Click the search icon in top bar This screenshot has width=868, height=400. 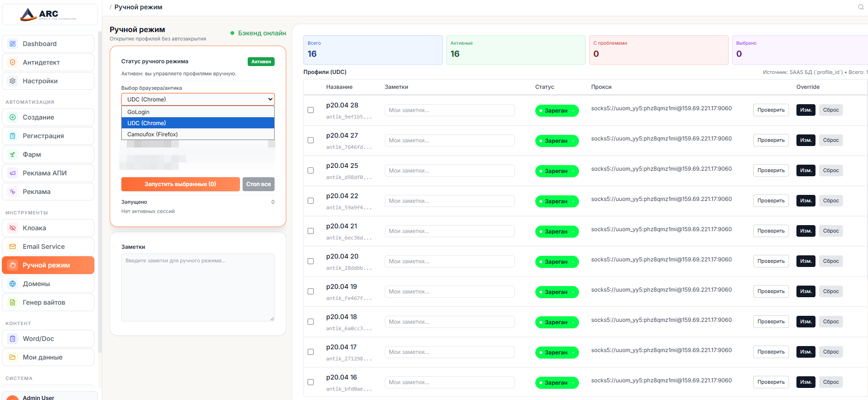pyautogui.click(x=861, y=7)
